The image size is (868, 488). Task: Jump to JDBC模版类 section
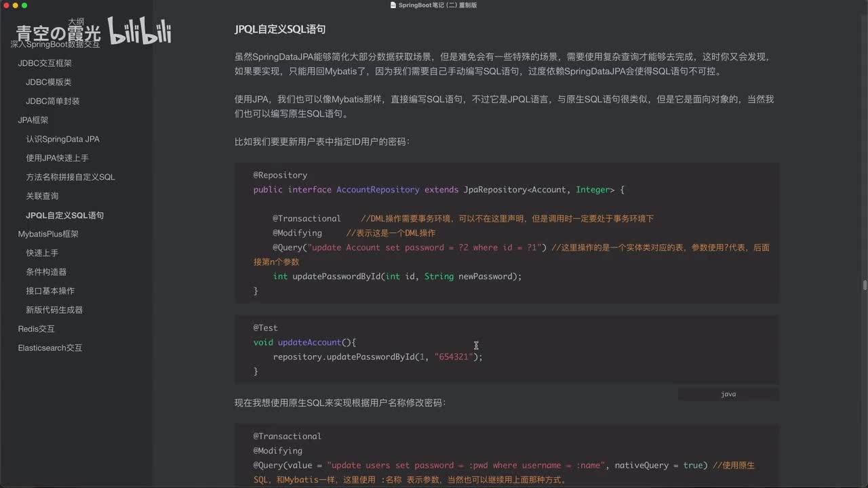click(x=49, y=82)
